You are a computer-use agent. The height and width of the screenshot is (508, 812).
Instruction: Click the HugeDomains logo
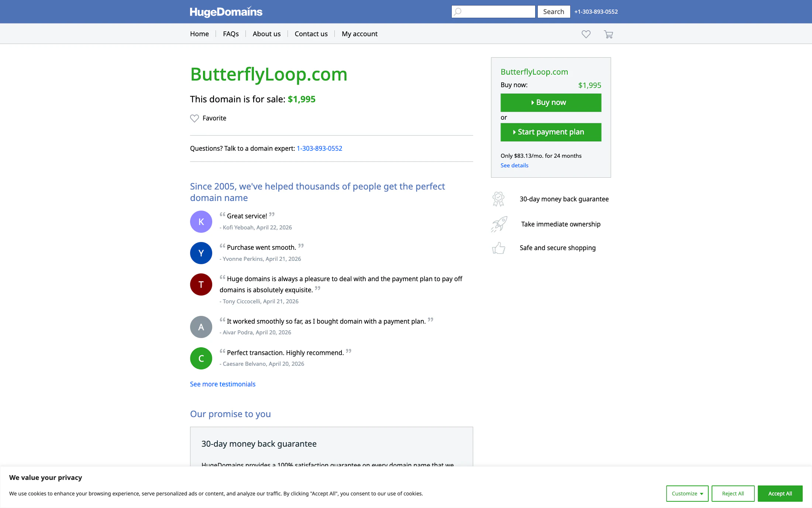(226, 12)
